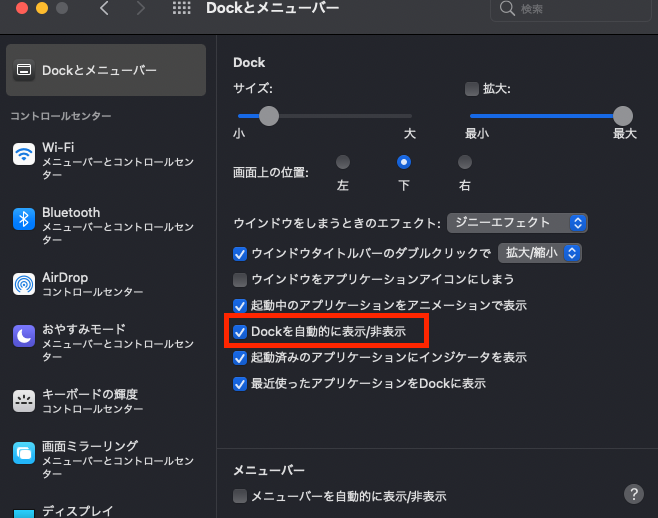
Task: Click the AirDrop icon in sidebar
Action: pos(24,284)
